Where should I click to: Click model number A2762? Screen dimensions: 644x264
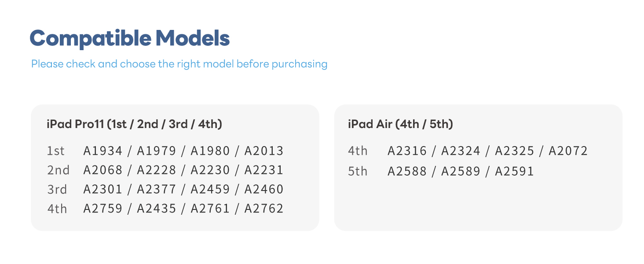[264, 209]
